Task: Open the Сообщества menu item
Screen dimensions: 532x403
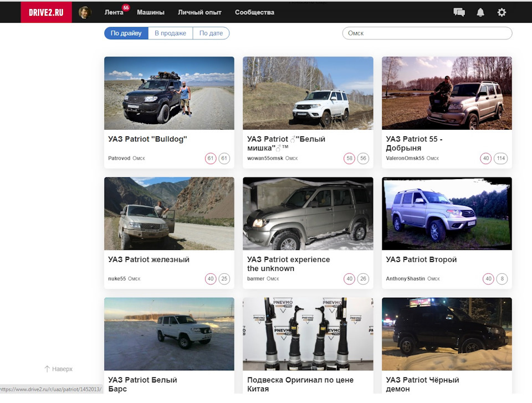Action: pos(254,12)
